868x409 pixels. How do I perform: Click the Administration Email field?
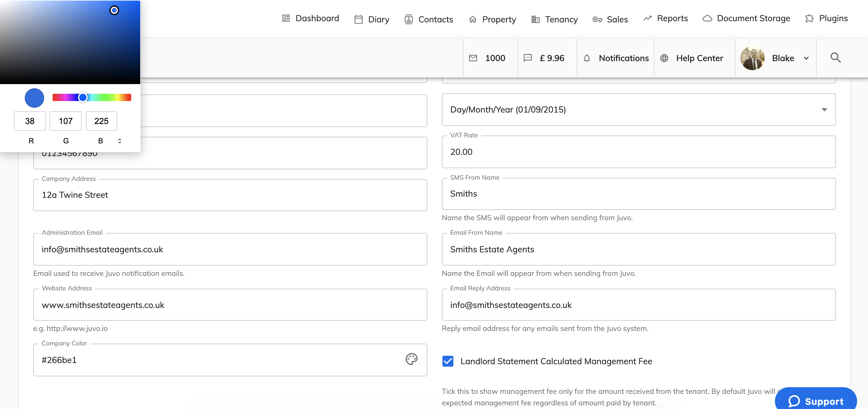click(230, 249)
